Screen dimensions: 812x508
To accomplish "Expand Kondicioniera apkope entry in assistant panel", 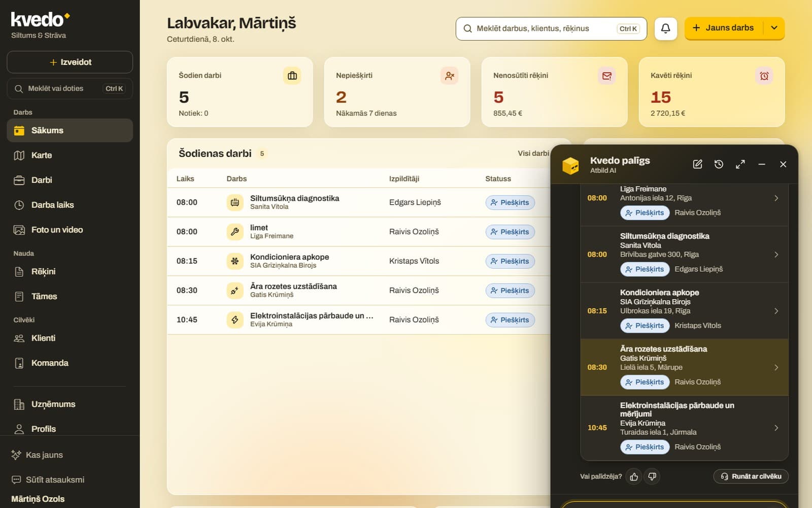I will [776, 311].
